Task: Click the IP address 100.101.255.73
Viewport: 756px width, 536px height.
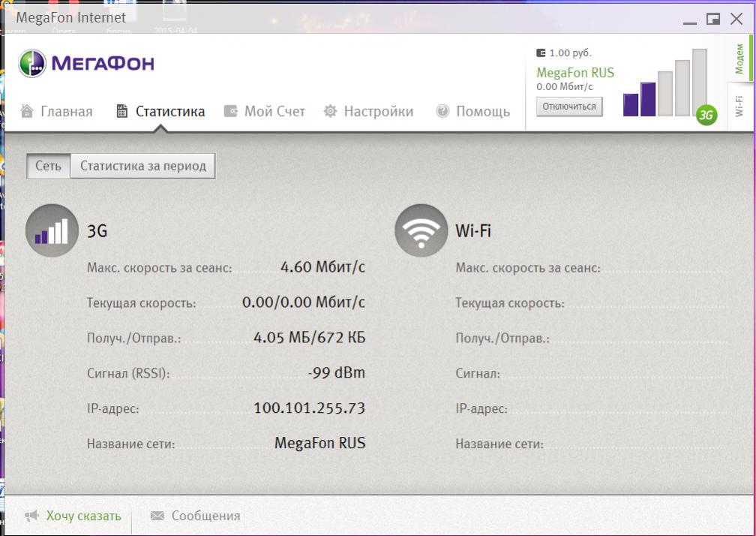Action: coord(310,408)
